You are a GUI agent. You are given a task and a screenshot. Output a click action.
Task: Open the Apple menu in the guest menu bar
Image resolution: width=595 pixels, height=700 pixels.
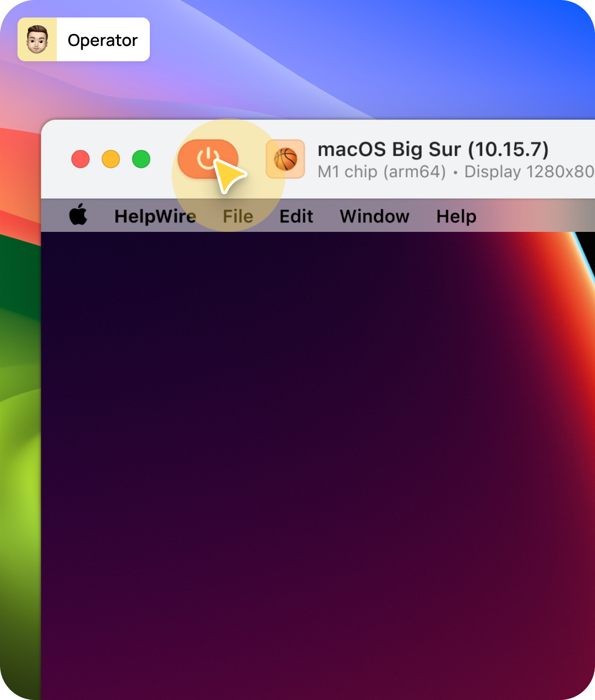78,215
